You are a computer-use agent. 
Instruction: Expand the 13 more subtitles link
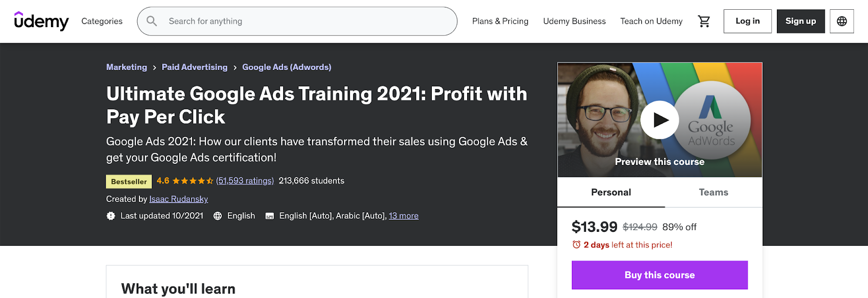pyautogui.click(x=404, y=216)
